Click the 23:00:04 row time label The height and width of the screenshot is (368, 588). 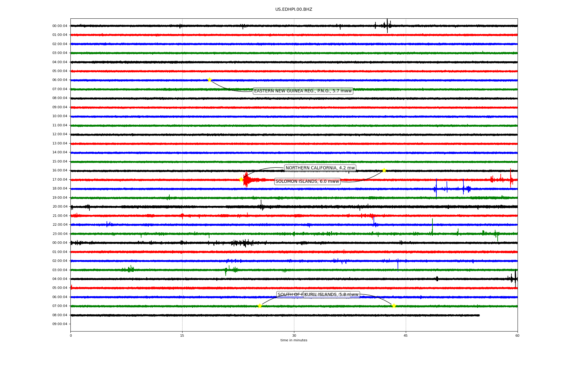(60, 234)
